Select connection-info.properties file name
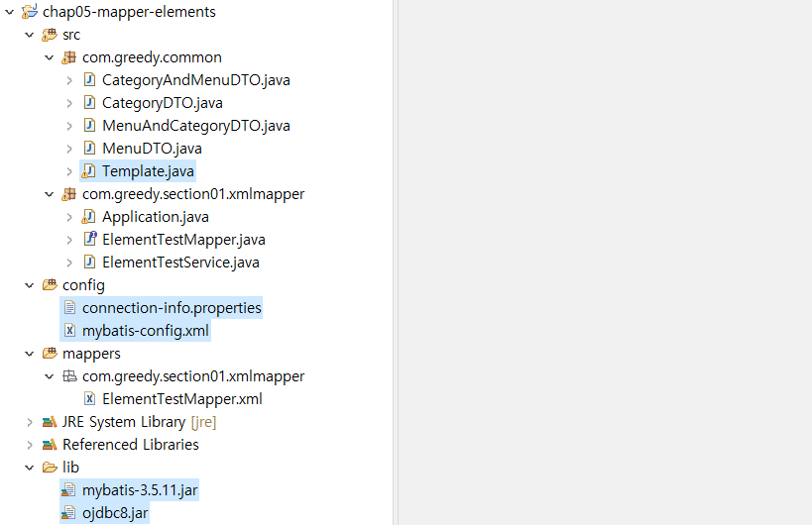The height and width of the screenshot is (525, 812). [x=172, y=308]
